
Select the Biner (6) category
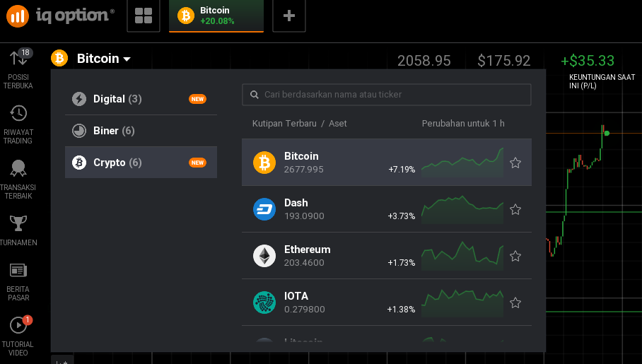(141, 131)
